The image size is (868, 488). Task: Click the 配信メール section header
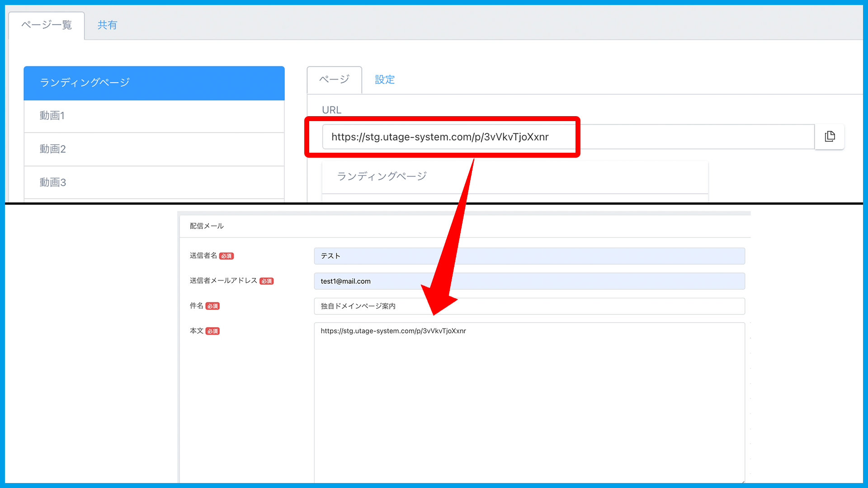[207, 226]
